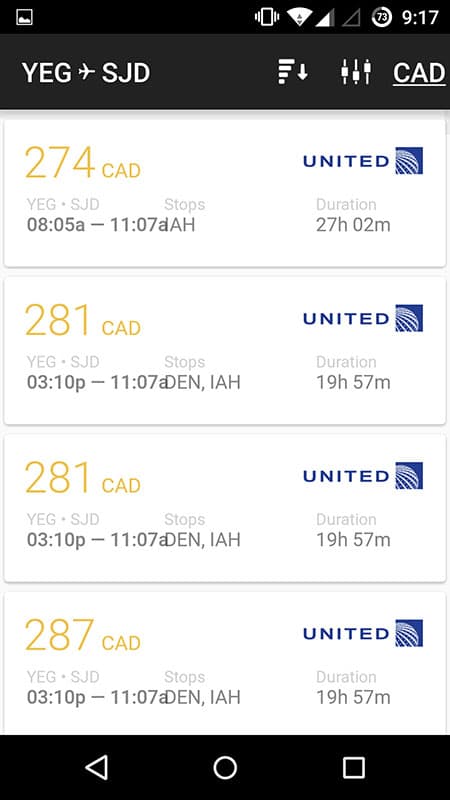
Task: Open recent apps square button
Action: tap(354, 767)
